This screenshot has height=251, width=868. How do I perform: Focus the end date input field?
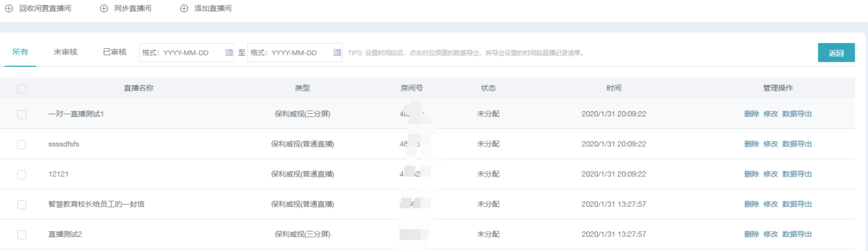290,52
